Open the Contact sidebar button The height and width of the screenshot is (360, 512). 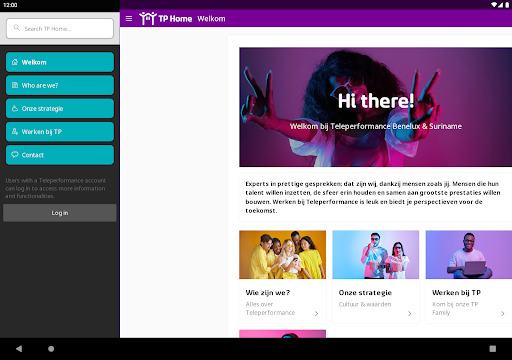click(x=60, y=155)
